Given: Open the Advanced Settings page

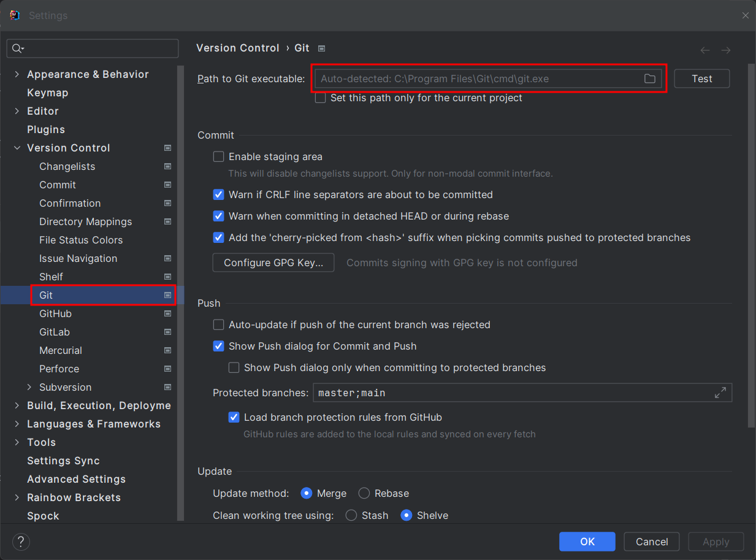Looking at the screenshot, I should click(76, 479).
